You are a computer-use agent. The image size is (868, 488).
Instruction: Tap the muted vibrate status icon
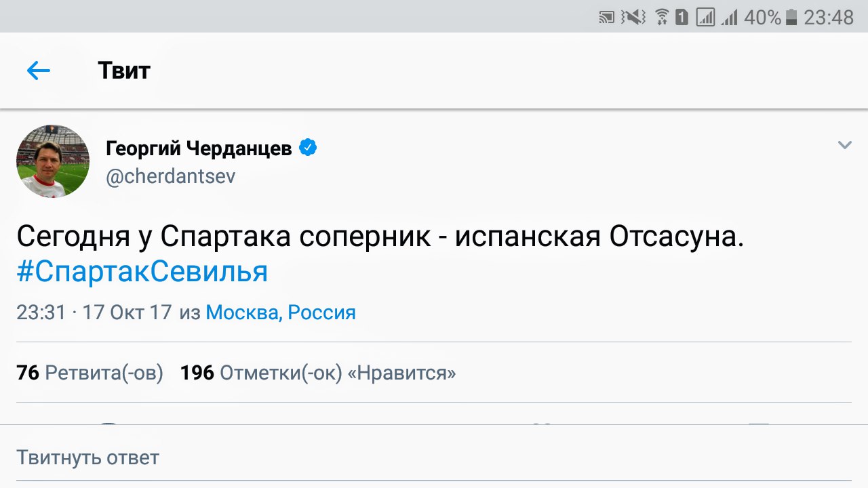tap(634, 18)
